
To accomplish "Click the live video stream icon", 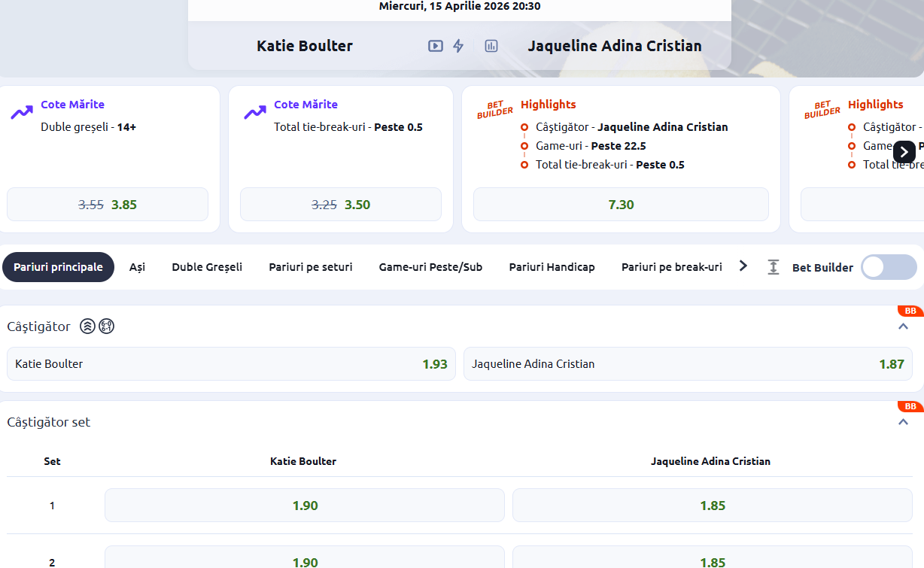I will 435,46.
